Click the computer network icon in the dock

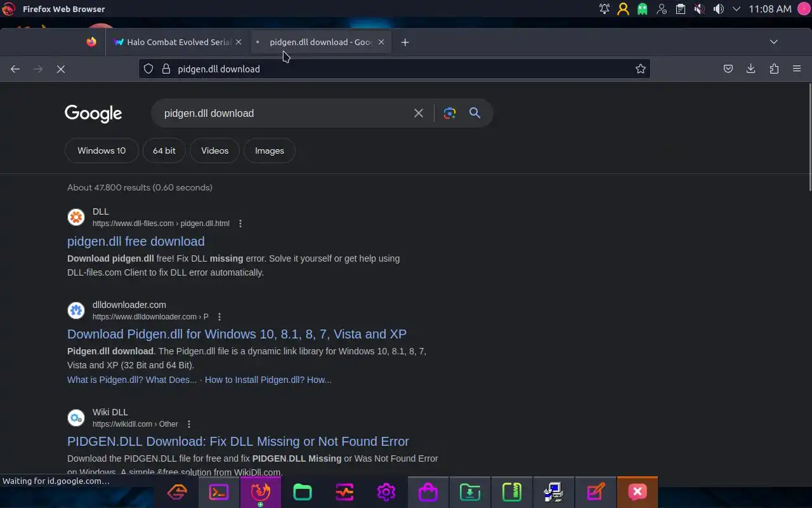tap(554, 492)
